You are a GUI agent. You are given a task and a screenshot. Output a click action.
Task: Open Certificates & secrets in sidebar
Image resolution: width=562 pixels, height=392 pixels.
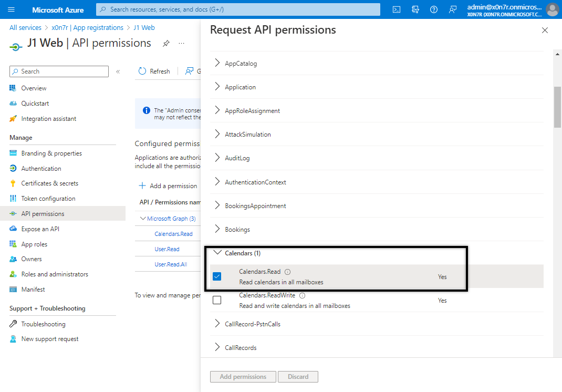coord(49,183)
